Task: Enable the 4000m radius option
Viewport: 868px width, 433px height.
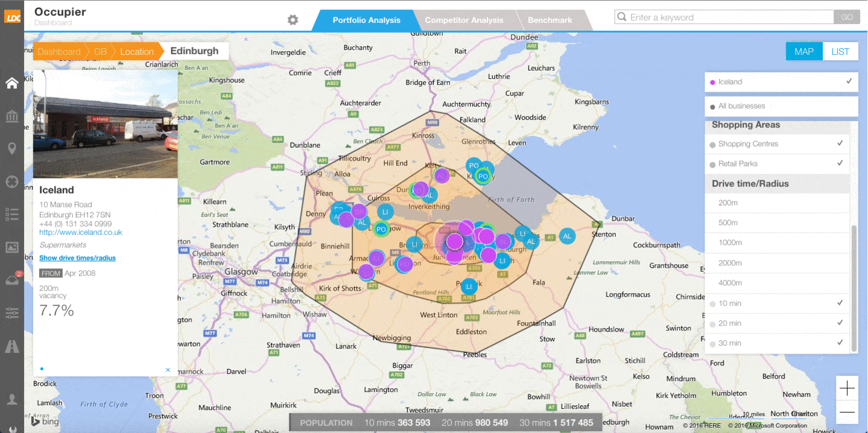Action: pyautogui.click(x=778, y=283)
